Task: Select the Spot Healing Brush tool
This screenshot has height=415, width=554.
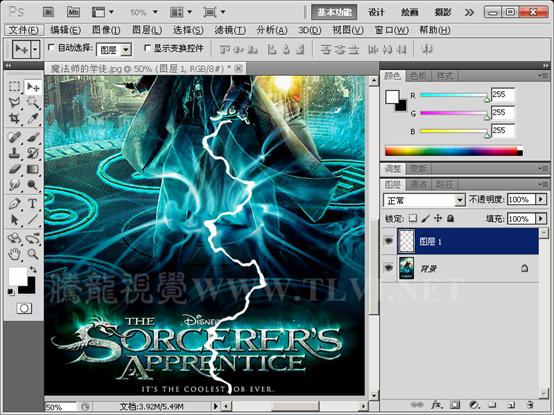Action: [14, 137]
